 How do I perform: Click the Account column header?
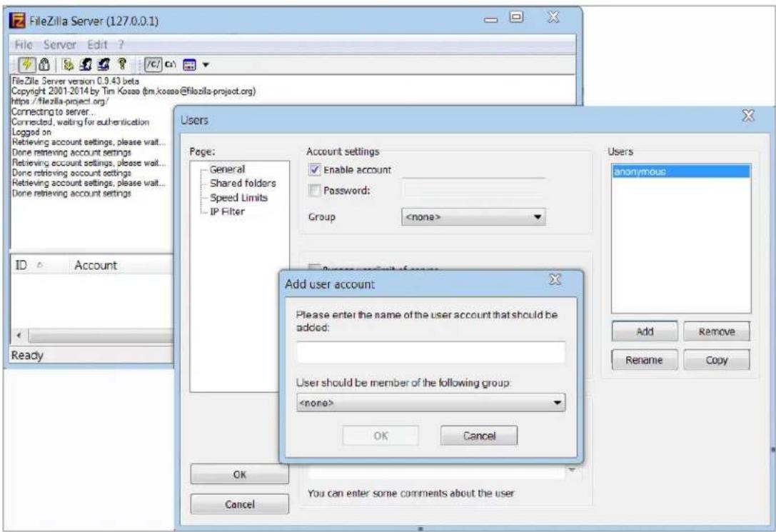pyautogui.click(x=96, y=265)
